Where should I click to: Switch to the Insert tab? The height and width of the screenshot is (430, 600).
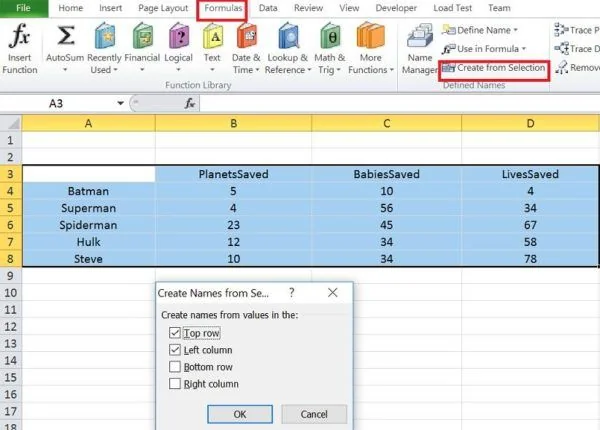(111, 8)
